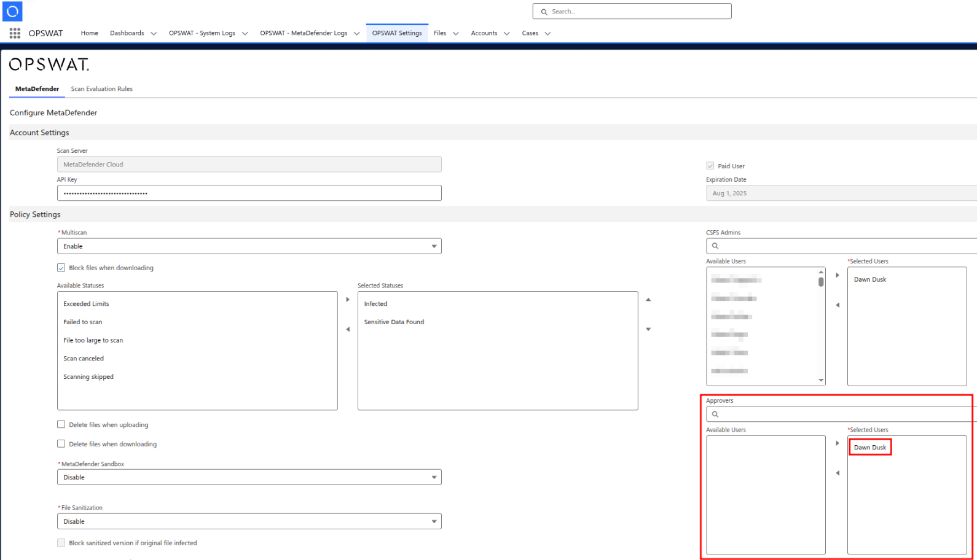The height and width of the screenshot is (560, 977).
Task: Toggle Block files when downloading checkbox
Action: [x=61, y=268]
